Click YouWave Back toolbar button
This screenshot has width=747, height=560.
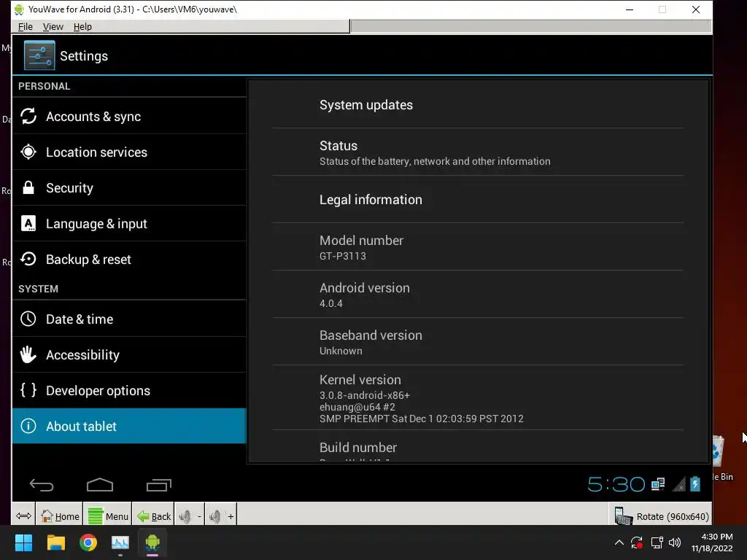153,516
